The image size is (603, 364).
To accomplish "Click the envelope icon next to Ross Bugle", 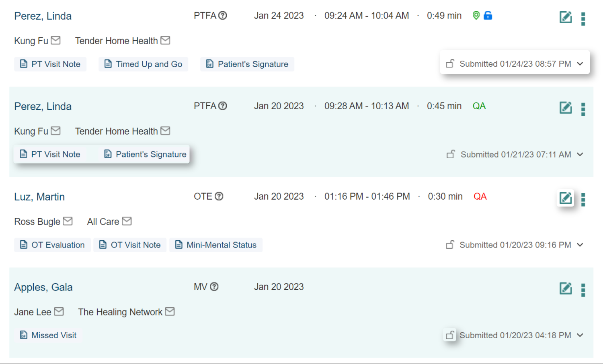I will pos(68,221).
